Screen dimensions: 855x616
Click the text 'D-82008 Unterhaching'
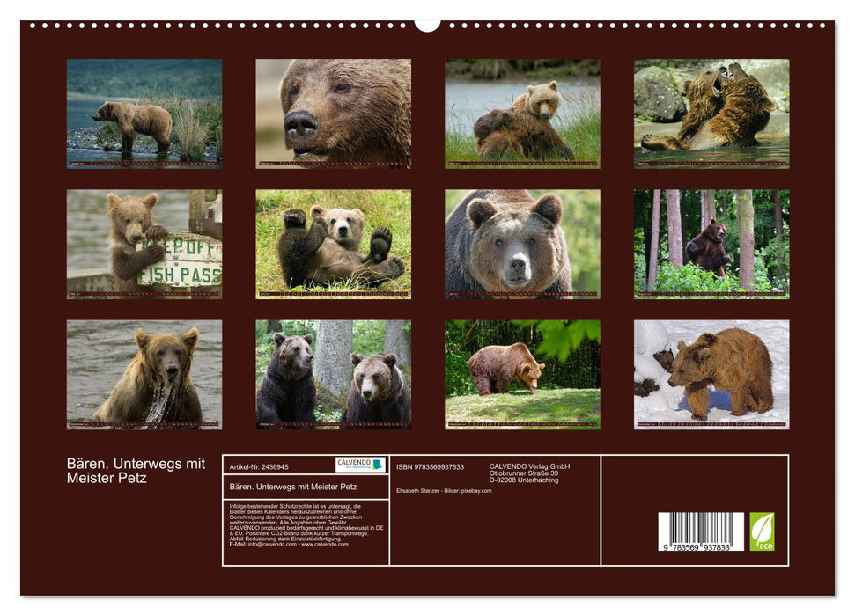pyautogui.click(x=523, y=480)
